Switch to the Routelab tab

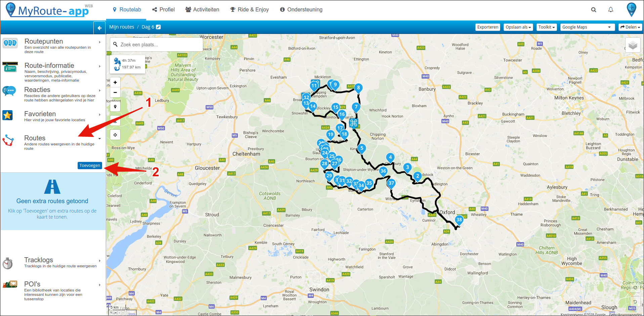coord(127,10)
